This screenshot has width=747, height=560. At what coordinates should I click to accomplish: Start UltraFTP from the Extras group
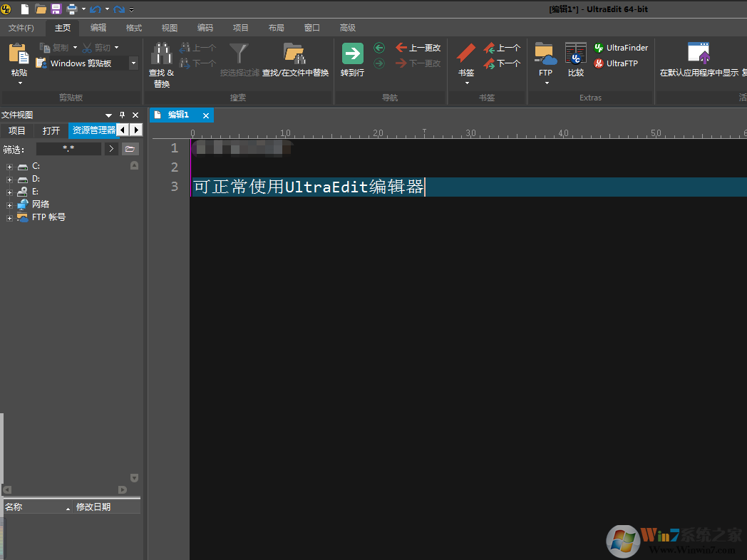tap(617, 63)
